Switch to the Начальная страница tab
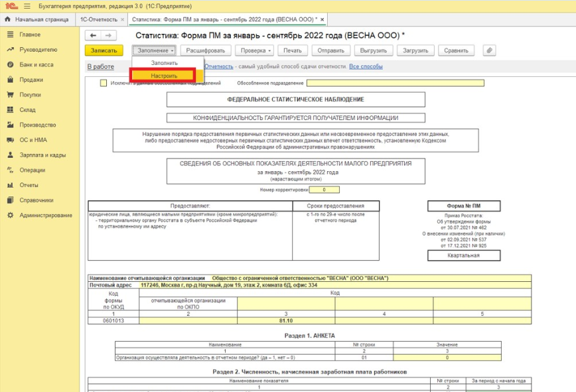 coord(37,19)
